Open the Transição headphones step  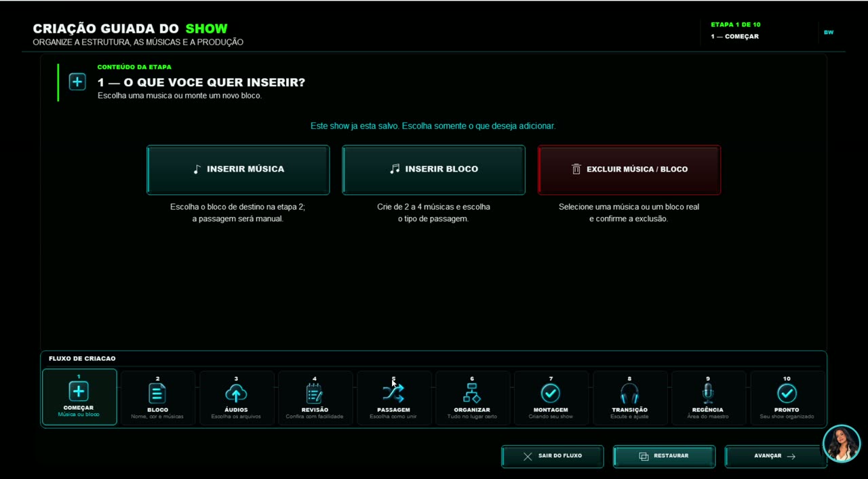[629, 393]
